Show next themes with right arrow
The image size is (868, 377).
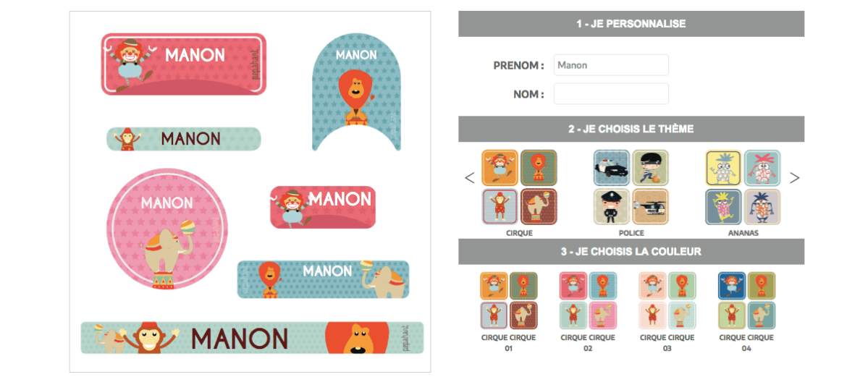pyautogui.click(x=794, y=178)
